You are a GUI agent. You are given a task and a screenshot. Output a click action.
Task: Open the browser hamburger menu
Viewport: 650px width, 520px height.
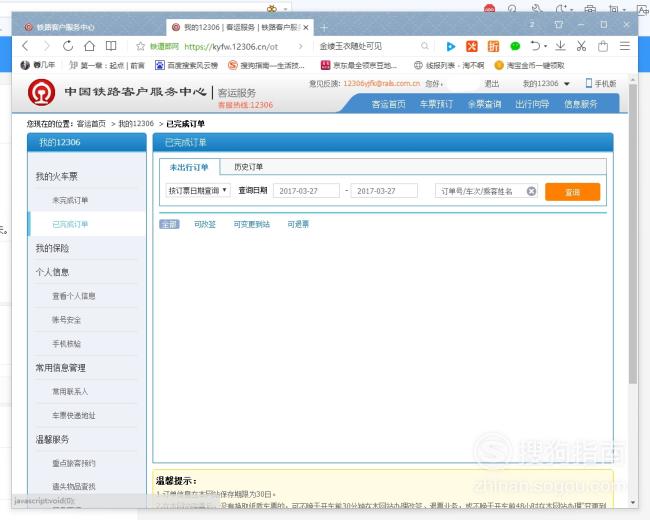tap(625, 46)
